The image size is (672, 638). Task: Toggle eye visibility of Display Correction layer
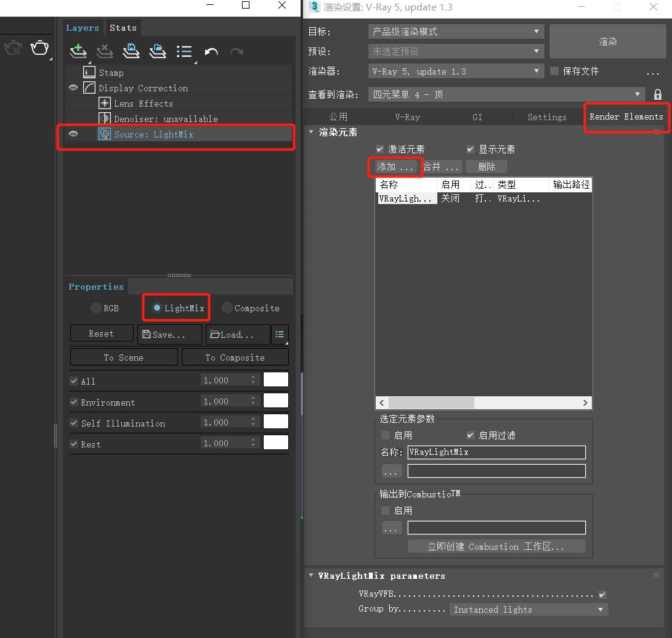coord(73,88)
